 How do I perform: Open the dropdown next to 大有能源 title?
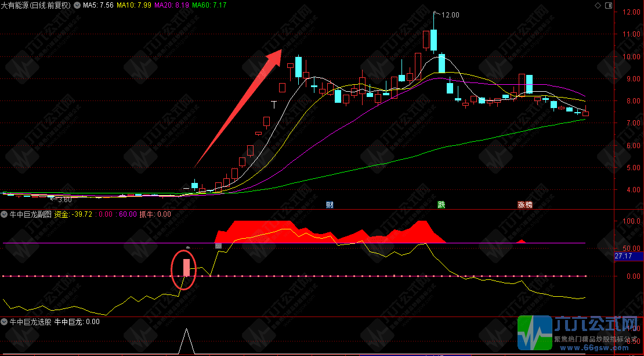(77, 5)
